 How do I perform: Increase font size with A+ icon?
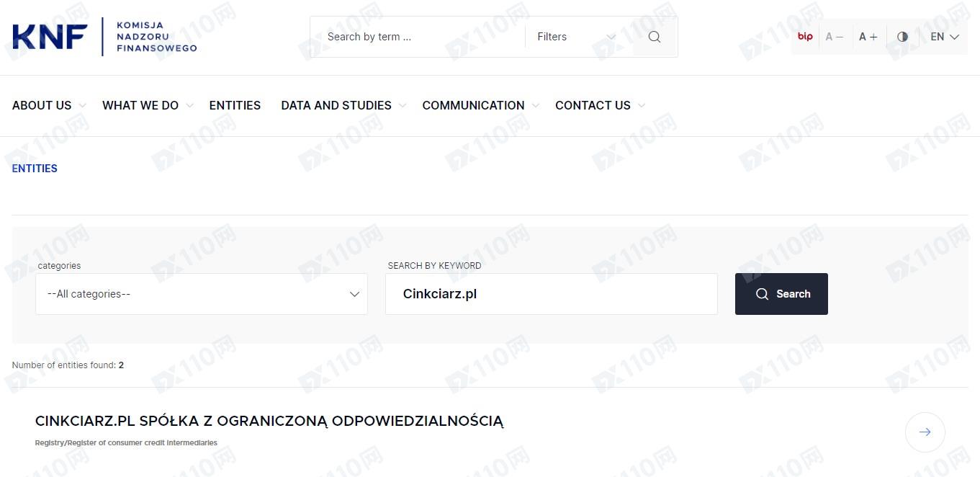coord(868,37)
